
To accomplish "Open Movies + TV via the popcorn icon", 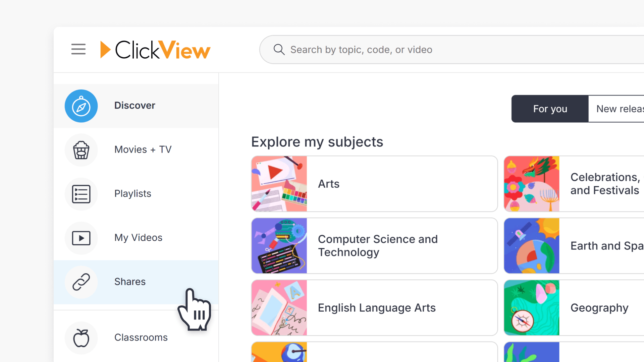I will [x=81, y=150].
